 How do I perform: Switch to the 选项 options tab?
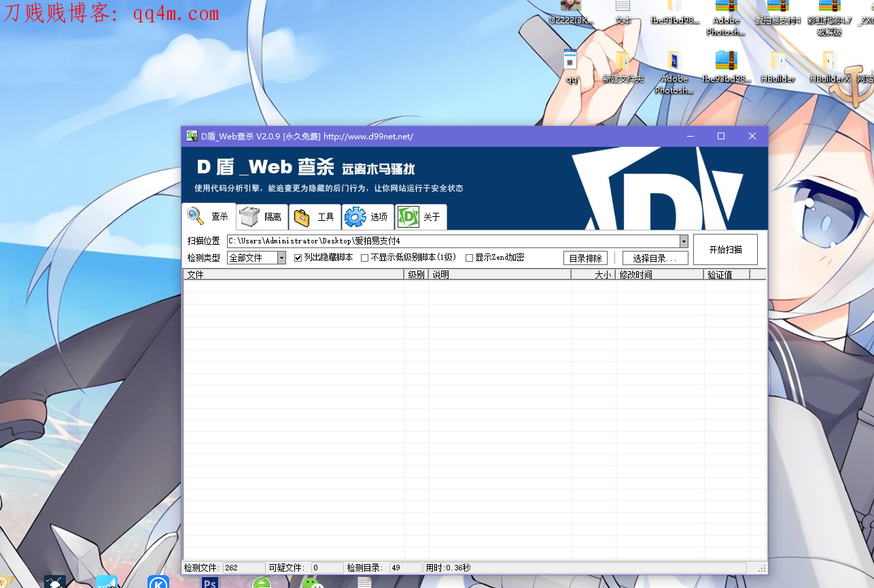pyautogui.click(x=368, y=217)
